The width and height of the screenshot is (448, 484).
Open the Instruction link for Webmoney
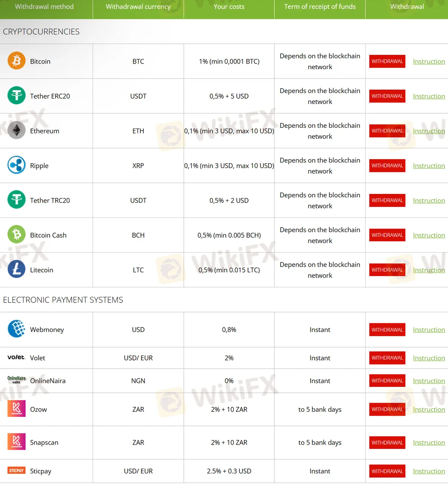coord(429,330)
